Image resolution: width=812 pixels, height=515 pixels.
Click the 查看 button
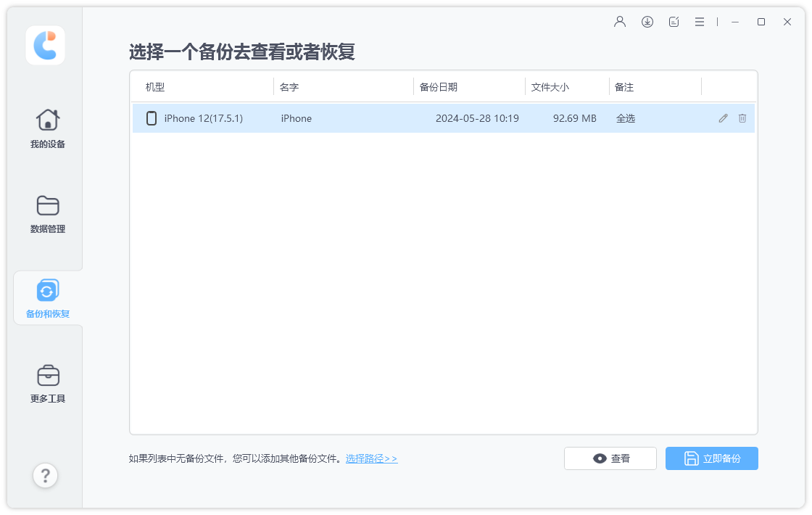pyautogui.click(x=610, y=458)
